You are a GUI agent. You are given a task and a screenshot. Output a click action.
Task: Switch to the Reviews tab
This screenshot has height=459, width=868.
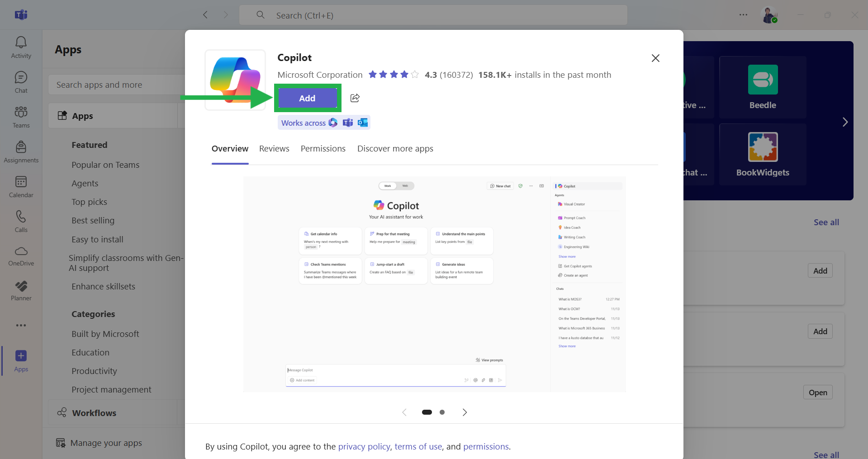tap(274, 149)
